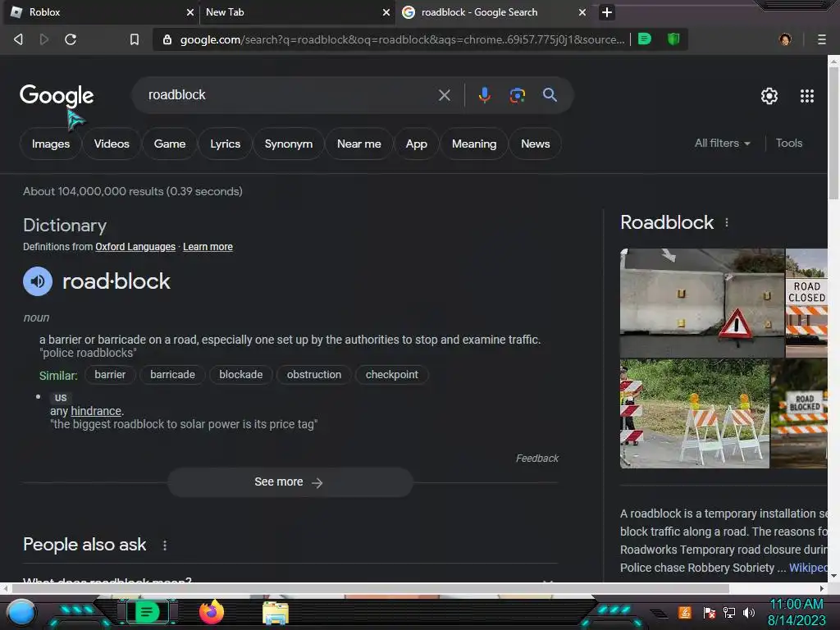Open the People also ask three-dot menu
The height and width of the screenshot is (630, 840).
click(x=164, y=545)
